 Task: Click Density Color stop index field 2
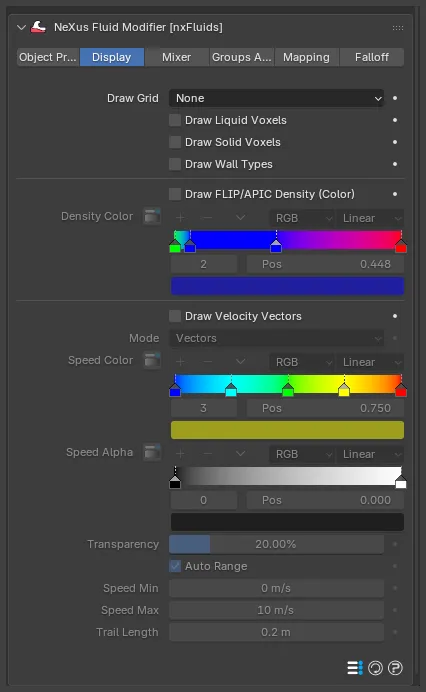pos(204,264)
